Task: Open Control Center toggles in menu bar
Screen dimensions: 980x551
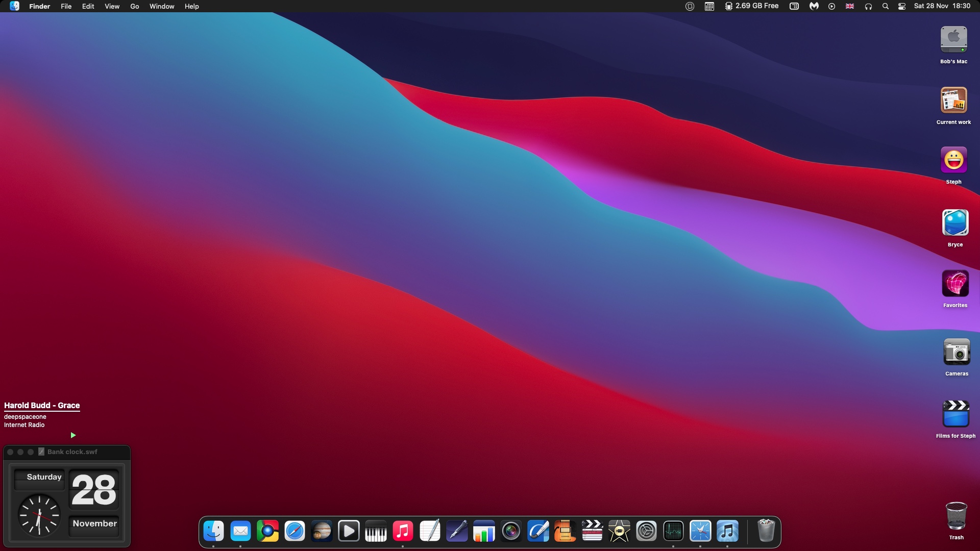Action: pyautogui.click(x=902, y=6)
